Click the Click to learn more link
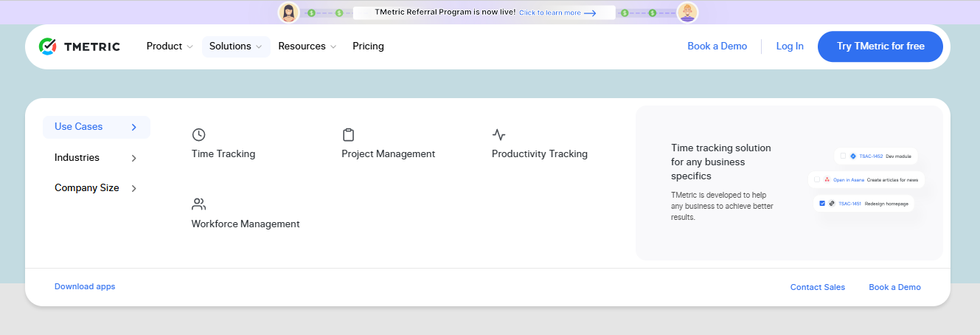The width and height of the screenshot is (980, 335). [550, 13]
